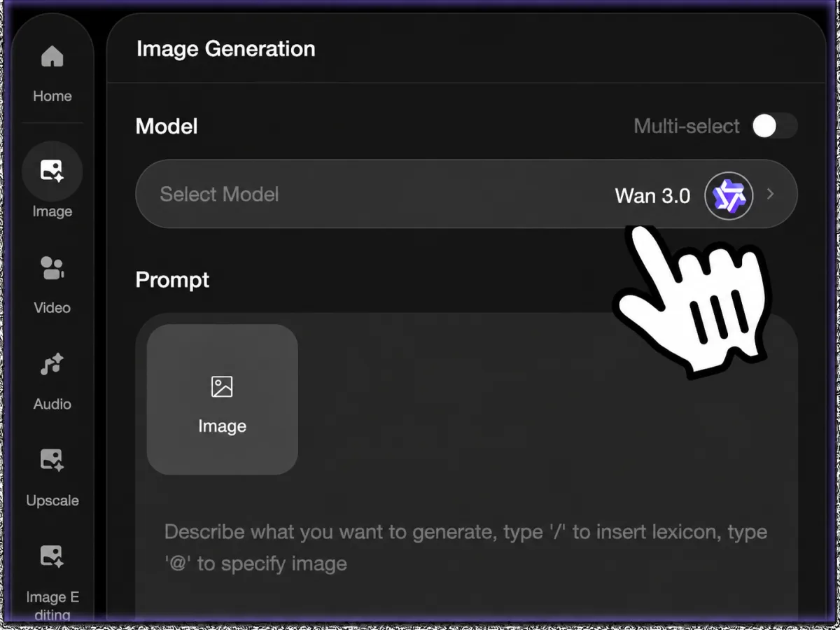Click the Image upload tile

[223, 399]
